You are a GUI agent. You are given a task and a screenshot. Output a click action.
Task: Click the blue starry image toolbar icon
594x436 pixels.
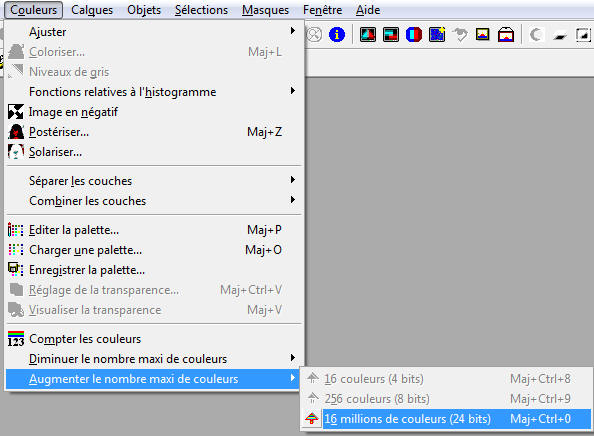pos(437,35)
